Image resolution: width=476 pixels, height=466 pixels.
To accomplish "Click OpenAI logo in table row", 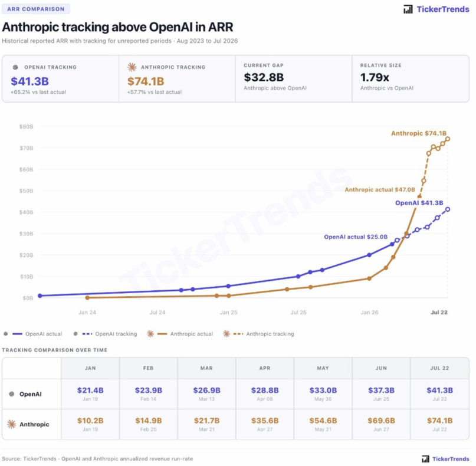I will click(12, 394).
